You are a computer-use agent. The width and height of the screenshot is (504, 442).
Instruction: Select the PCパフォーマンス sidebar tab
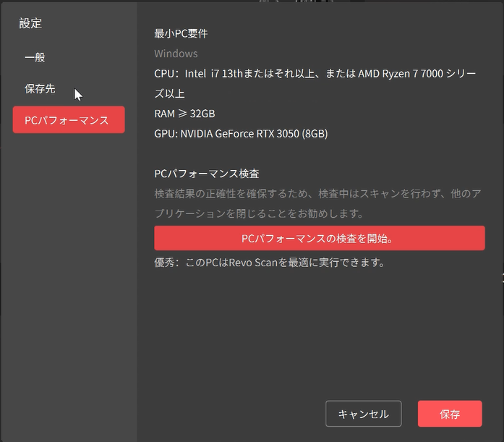pos(69,120)
